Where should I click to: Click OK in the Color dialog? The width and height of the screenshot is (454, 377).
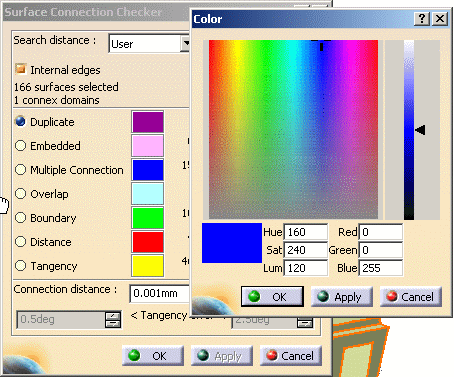[x=272, y=296]
